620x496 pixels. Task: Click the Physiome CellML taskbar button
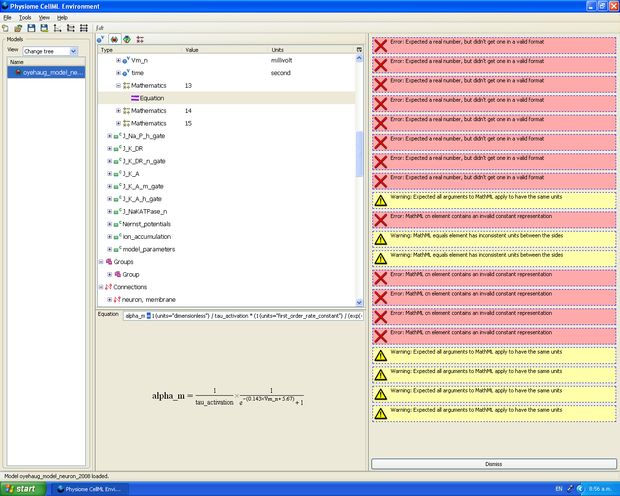pos(89,489)
